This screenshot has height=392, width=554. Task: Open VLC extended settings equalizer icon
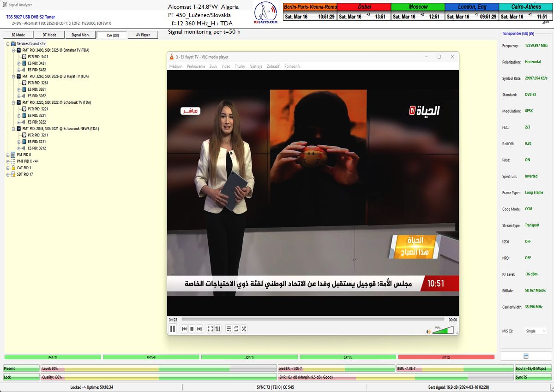tap(218, 329)
